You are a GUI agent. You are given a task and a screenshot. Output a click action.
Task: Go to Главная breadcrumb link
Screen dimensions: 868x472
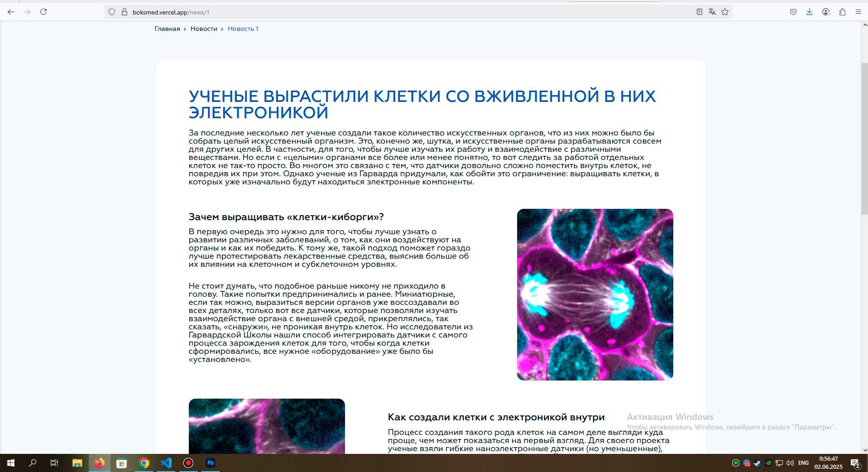click(x=167, y=29)
